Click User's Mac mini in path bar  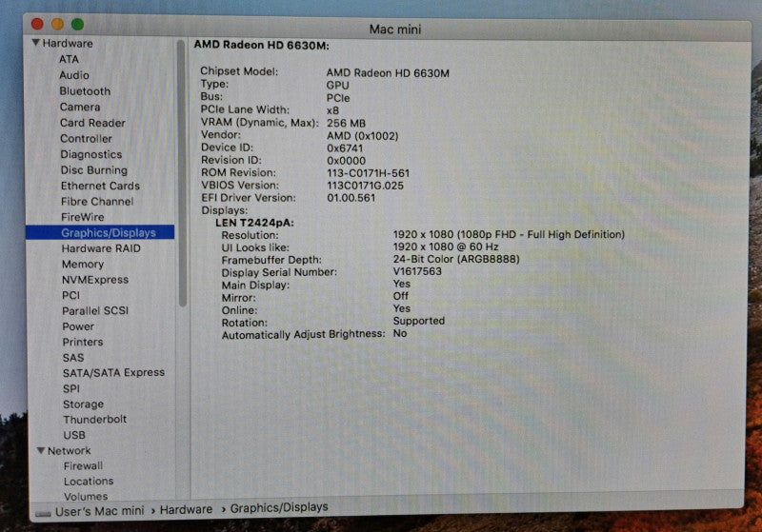point(99,511)
